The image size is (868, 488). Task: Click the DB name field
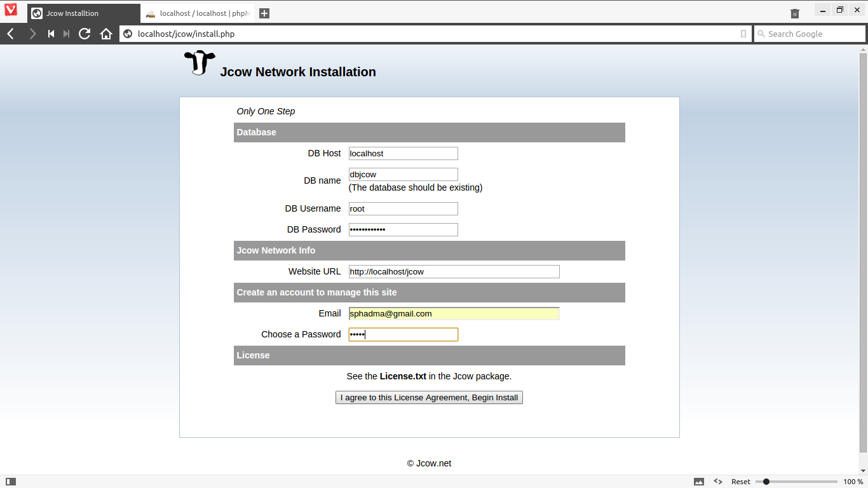(x=403, y=174)
